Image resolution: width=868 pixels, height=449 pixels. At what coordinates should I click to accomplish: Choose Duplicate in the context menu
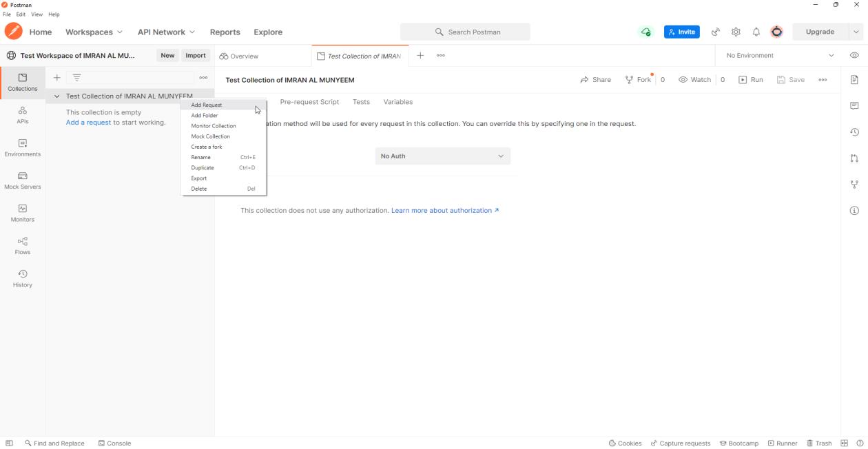(223, 167)
